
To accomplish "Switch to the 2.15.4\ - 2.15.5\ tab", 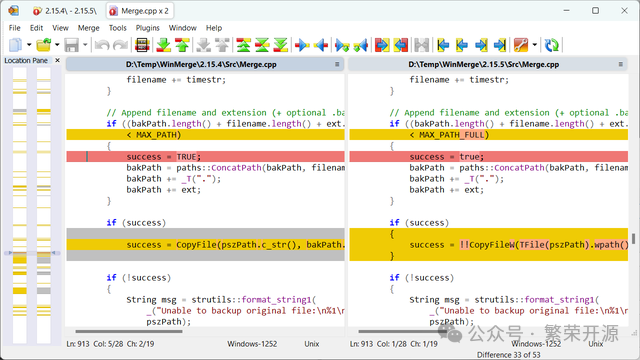I will 65,11.
